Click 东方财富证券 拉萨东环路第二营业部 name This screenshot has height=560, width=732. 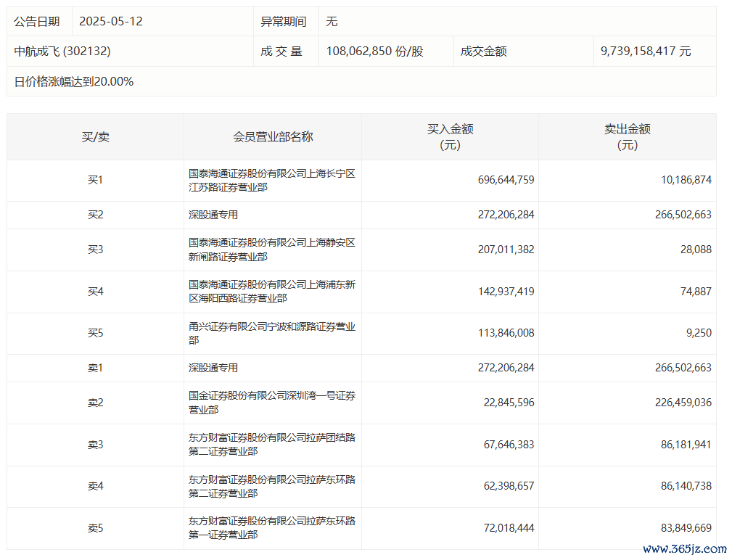[272, 486]
